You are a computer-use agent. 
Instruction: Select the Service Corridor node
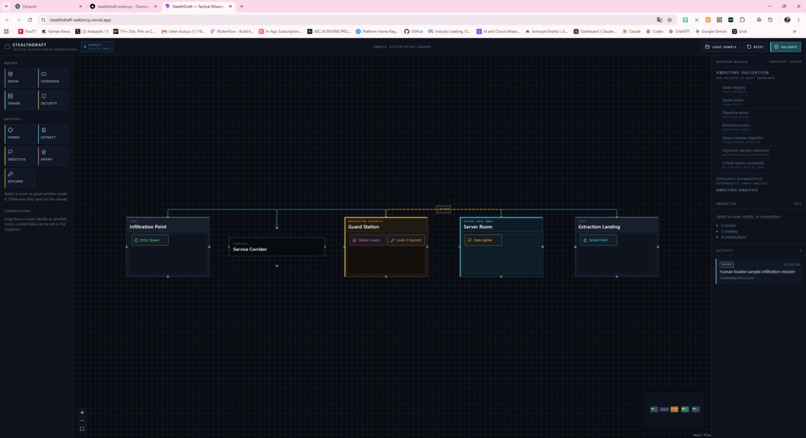pos(277,247)
